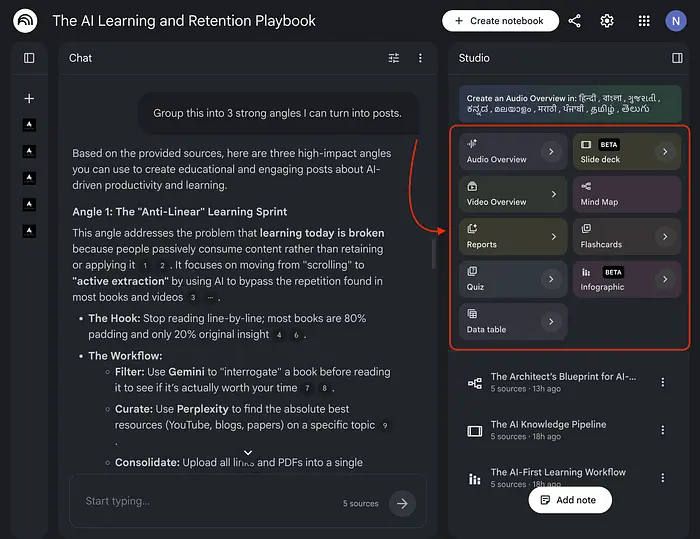
Task: Open menu for The AI Knowledge Pipeline
Action: point(662,430)
